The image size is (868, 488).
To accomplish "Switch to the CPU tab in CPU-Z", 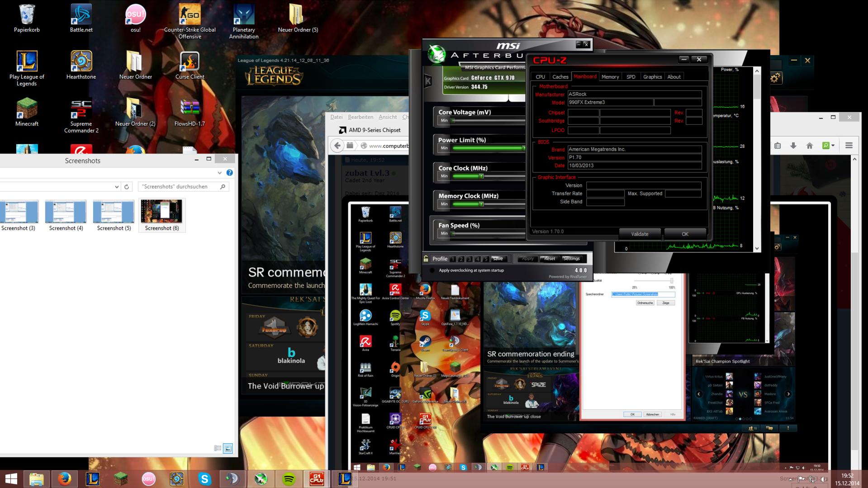I will [x=540, y=77].
